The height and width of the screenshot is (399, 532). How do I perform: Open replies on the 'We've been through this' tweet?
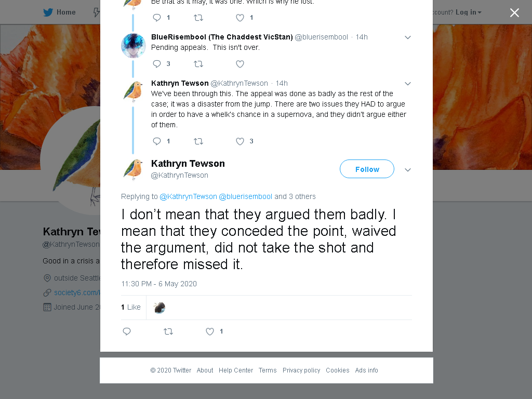coord(157,141)
